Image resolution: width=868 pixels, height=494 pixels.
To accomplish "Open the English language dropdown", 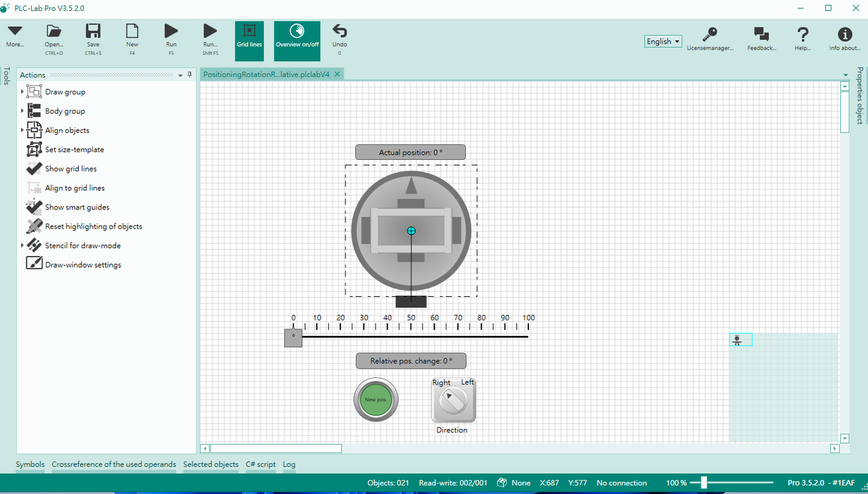I will point(663,41).
